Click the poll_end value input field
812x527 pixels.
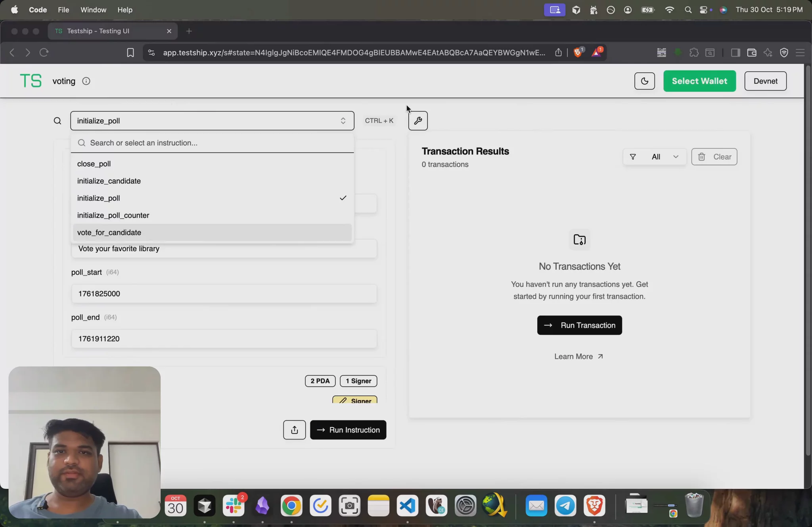pos(224,338)
